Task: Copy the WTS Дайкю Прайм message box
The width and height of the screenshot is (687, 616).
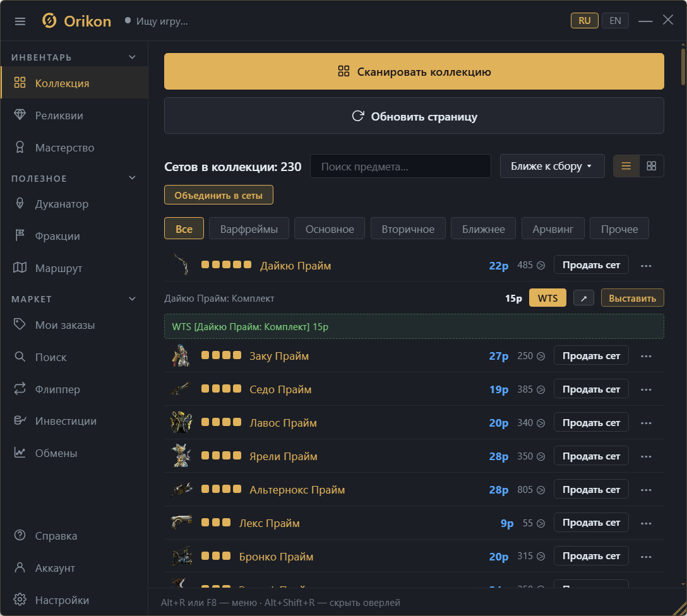Action: 414,326
